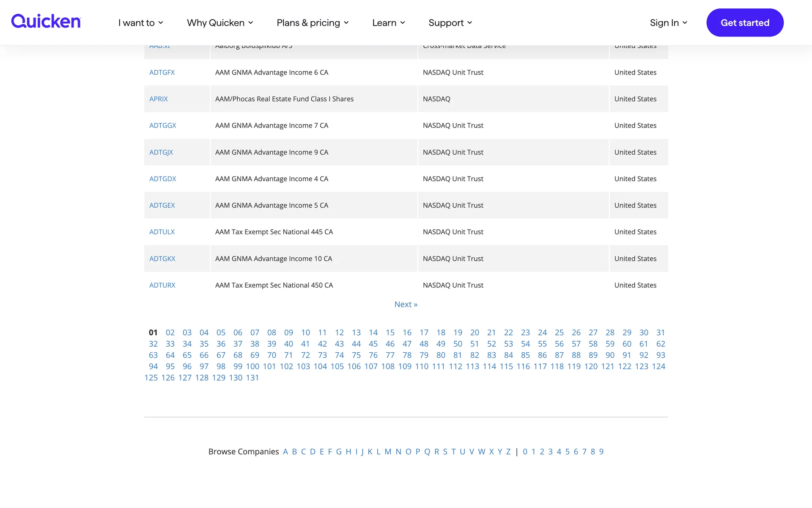This screenshot has height=508, width=812.
Task: Go to the Next » page
Action: coord(406,304)
